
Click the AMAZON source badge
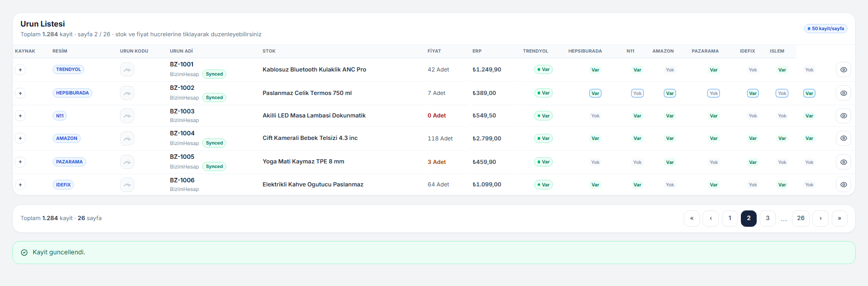(x=67, y=138)
